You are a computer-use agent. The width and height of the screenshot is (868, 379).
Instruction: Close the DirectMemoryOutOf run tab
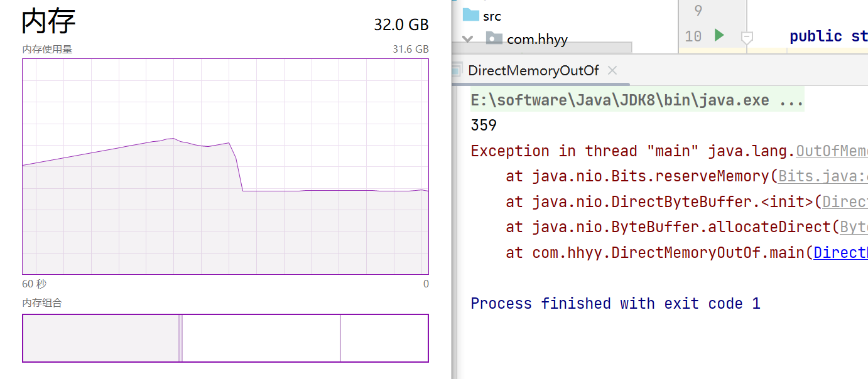coord(612,70)
